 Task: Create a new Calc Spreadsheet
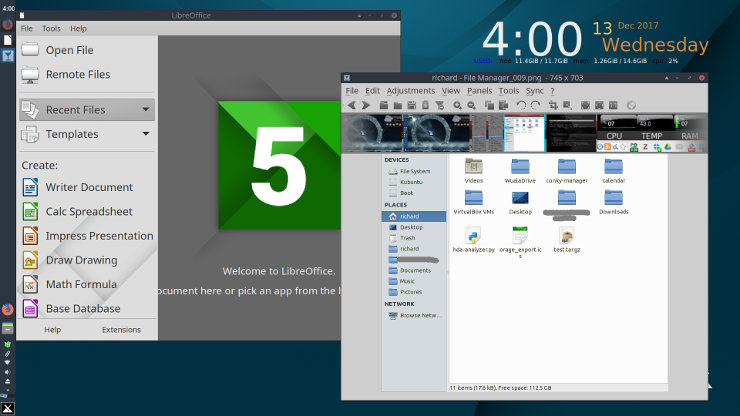click(x=77, y=212)
